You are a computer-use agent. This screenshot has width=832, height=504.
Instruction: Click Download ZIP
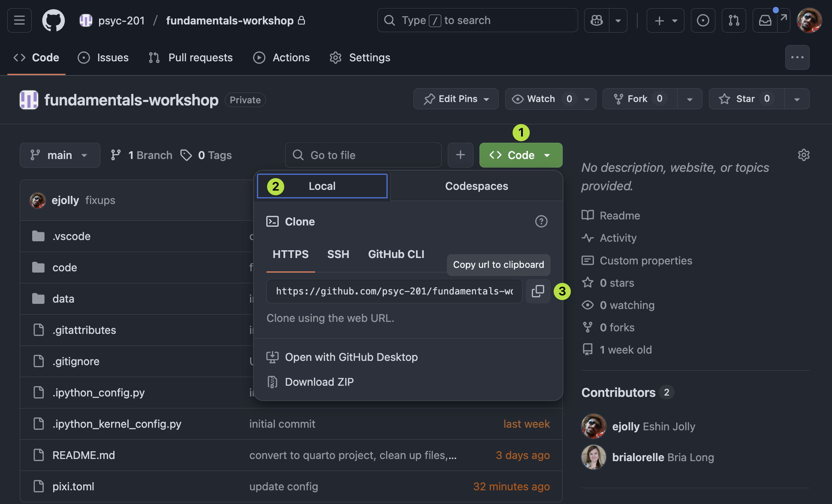click(x=319, y=382)
